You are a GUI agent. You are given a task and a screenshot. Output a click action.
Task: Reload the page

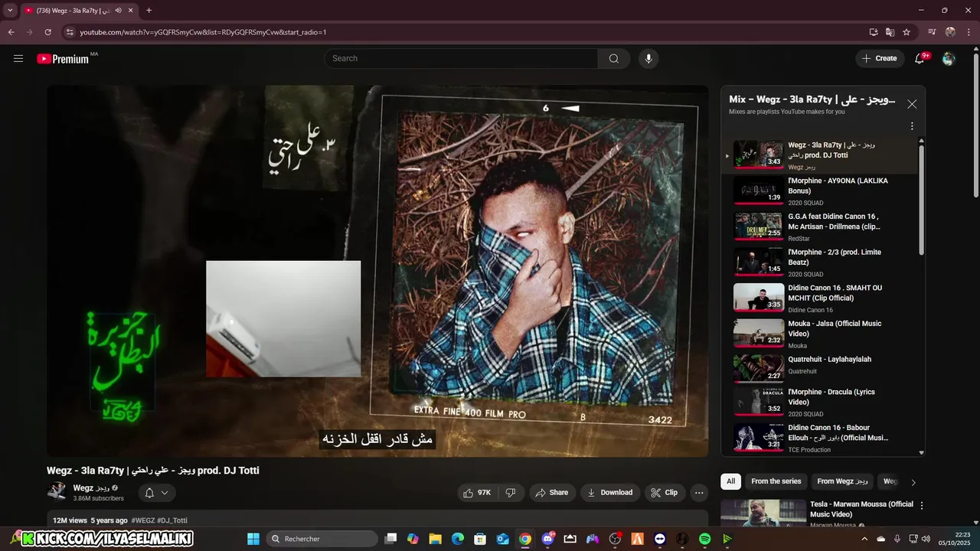[x=47, y=32]
